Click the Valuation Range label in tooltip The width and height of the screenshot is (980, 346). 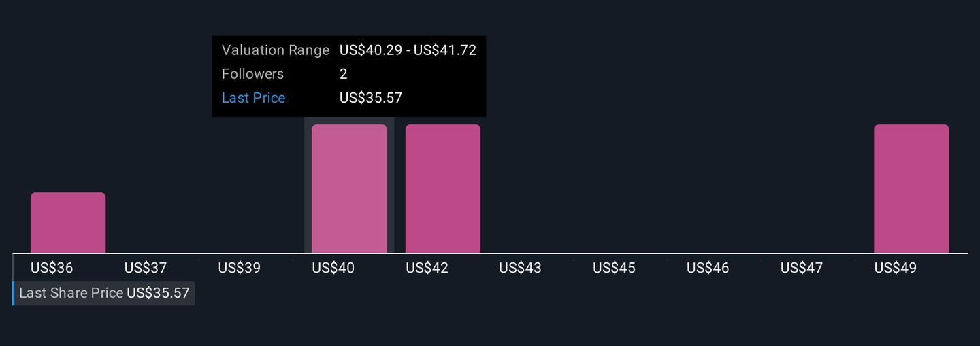[x=275, y=50]
